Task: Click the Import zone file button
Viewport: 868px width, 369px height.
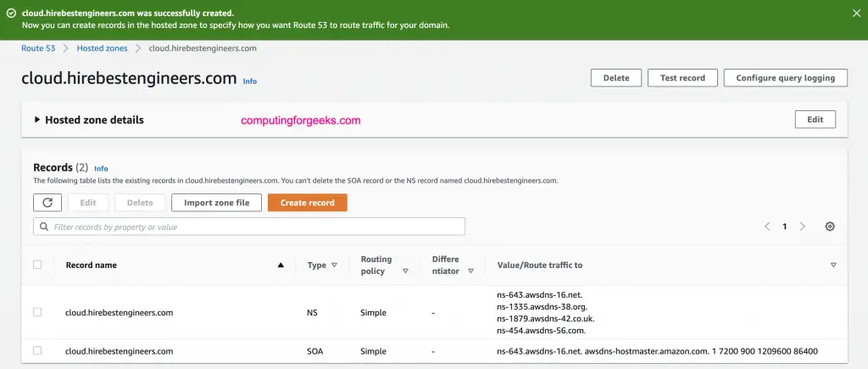Action: (x=216, y=203)
